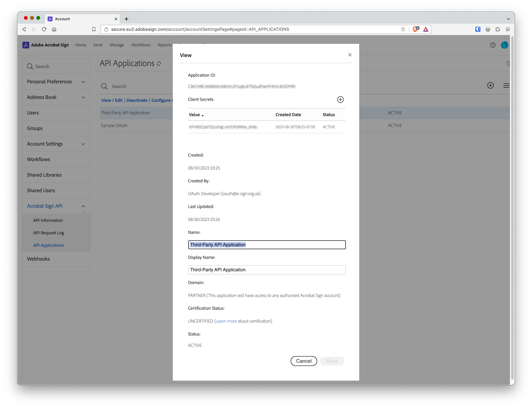This screenshot has height=408, width=532.
Task: Click the Cancel button
Action: [304, 361]
